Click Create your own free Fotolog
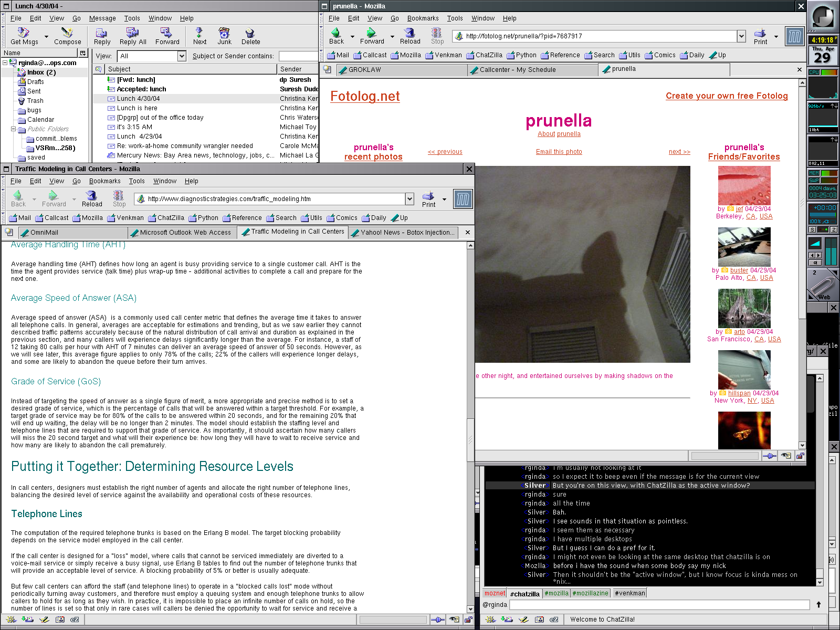The image size is (840, 630). coord(727,96)
